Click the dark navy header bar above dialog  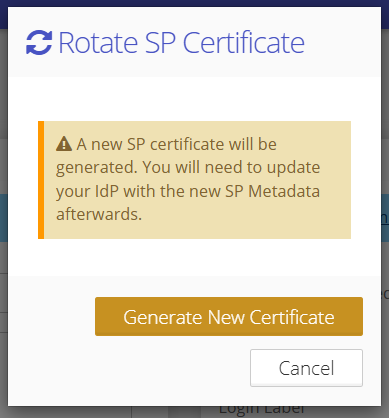[x=194, y=3]
